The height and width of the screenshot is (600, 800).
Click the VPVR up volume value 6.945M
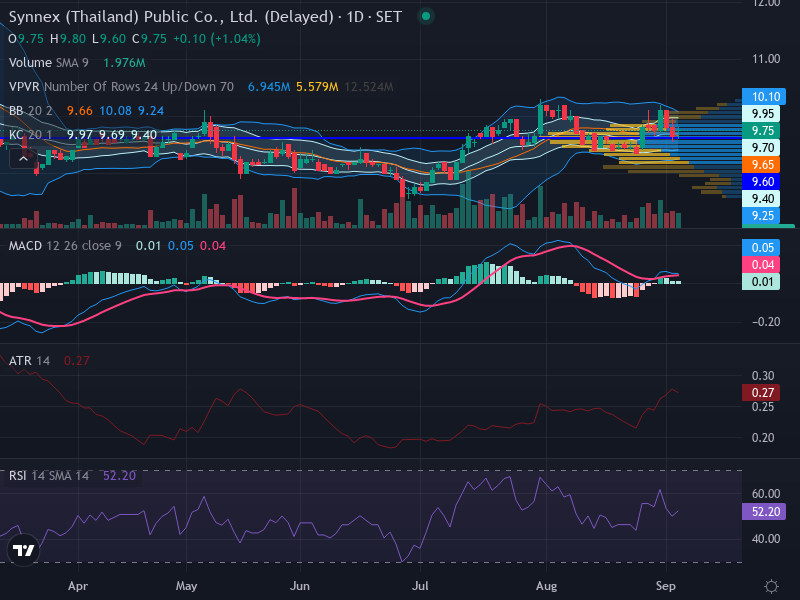tap(269, 87)
